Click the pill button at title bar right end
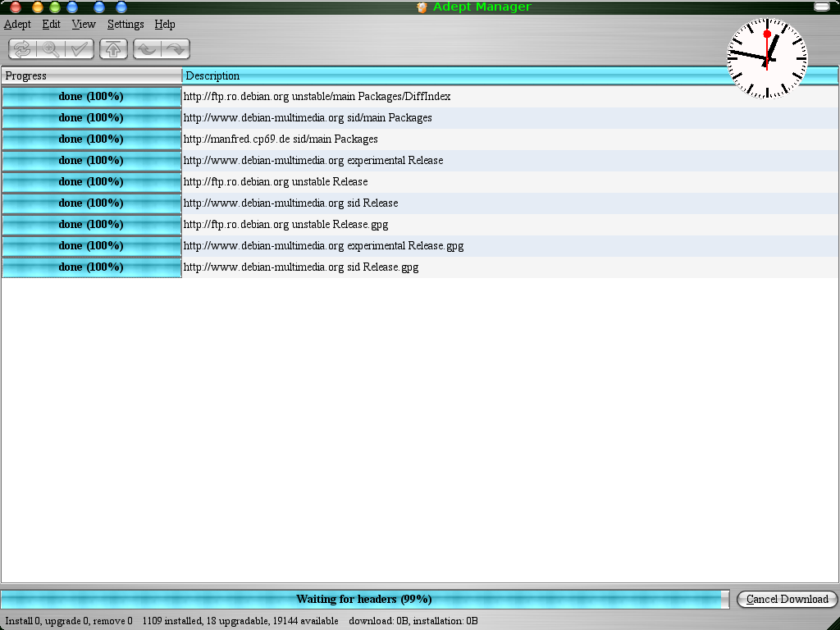The image size is (840, 630). click(821, 7)
